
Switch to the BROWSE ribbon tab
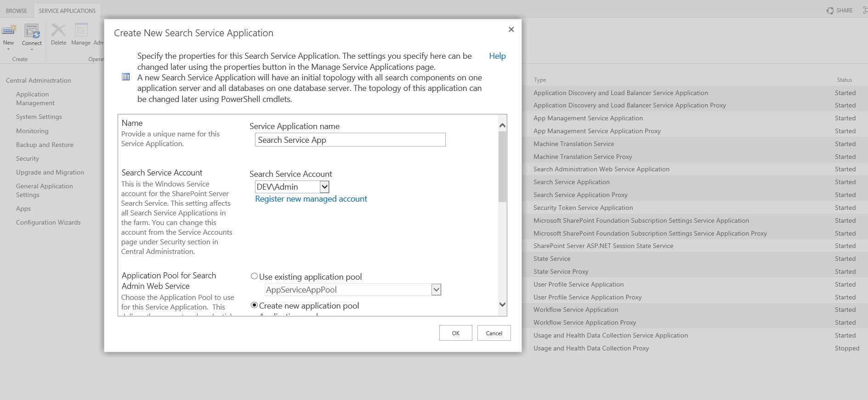coord(17,11)
